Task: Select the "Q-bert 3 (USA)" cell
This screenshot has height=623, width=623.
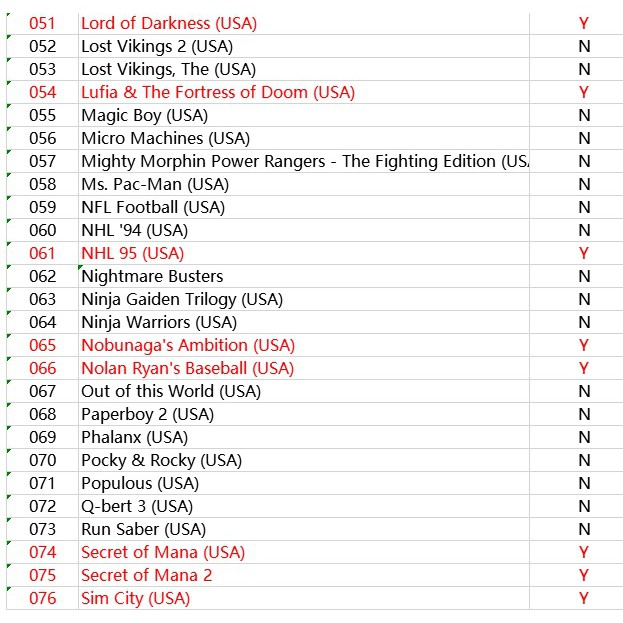Action: (x=136, y=506)
